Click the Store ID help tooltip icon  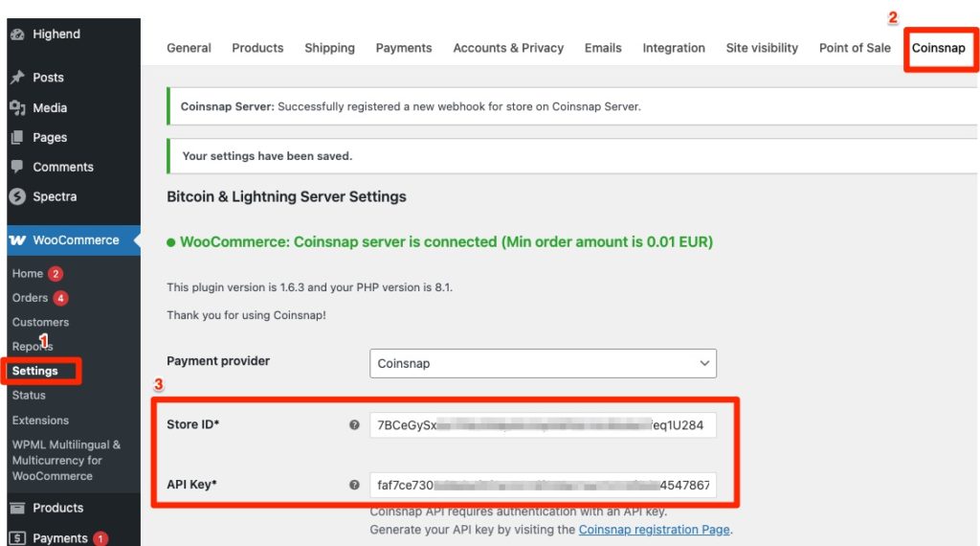[x=354, y=424]
